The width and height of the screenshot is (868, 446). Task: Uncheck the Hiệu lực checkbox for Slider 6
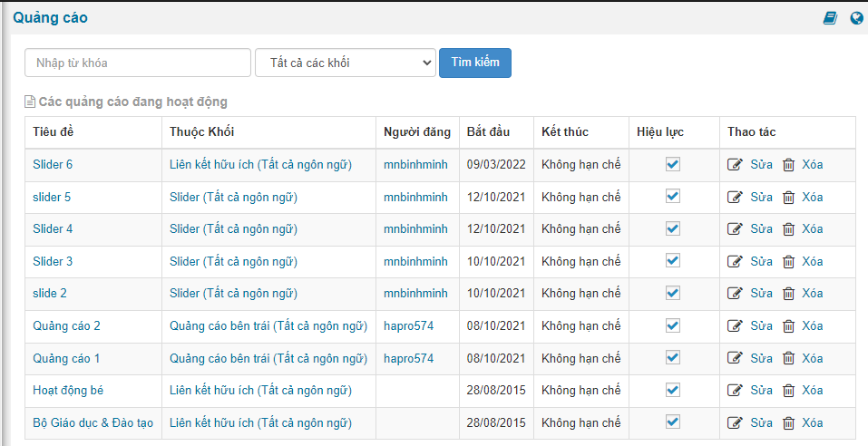tap(673, 164)
